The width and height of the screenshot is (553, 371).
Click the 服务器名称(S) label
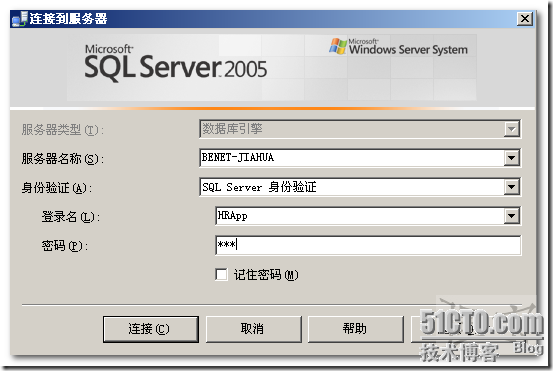[x=63, y=159]
